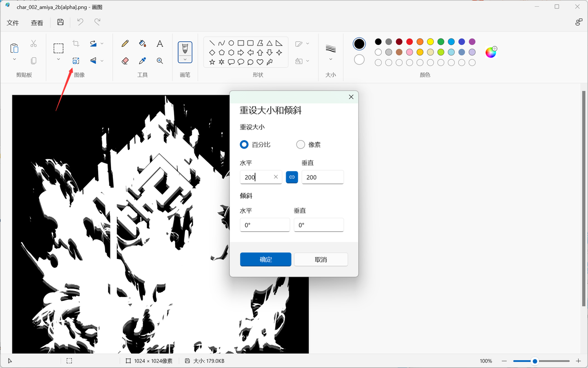Click the Save icon in the title toolbar
This screenshot has height=368, width=588.
click(60, 22)
